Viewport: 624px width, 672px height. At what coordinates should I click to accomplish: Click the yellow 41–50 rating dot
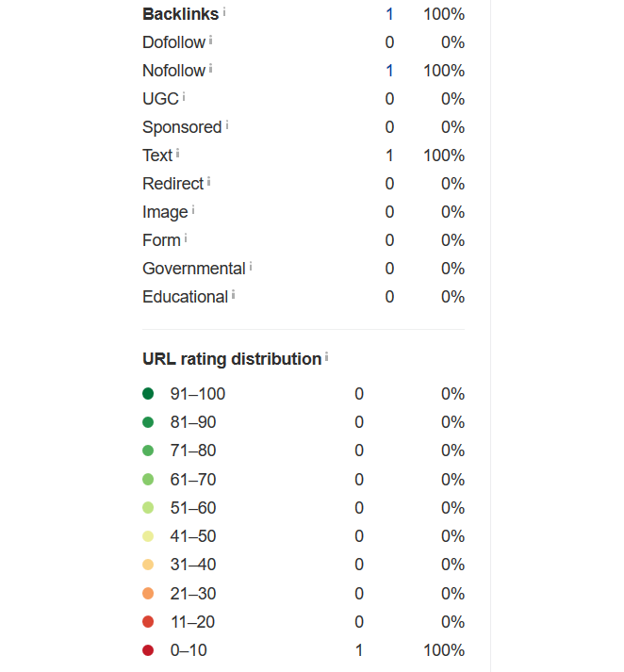[148, 536]
